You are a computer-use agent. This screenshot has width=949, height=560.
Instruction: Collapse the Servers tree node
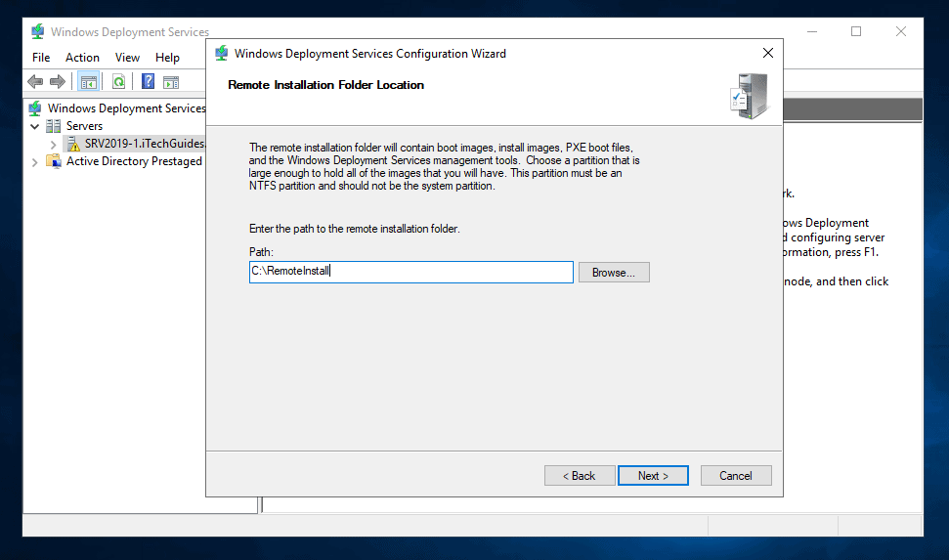(36, 126)
